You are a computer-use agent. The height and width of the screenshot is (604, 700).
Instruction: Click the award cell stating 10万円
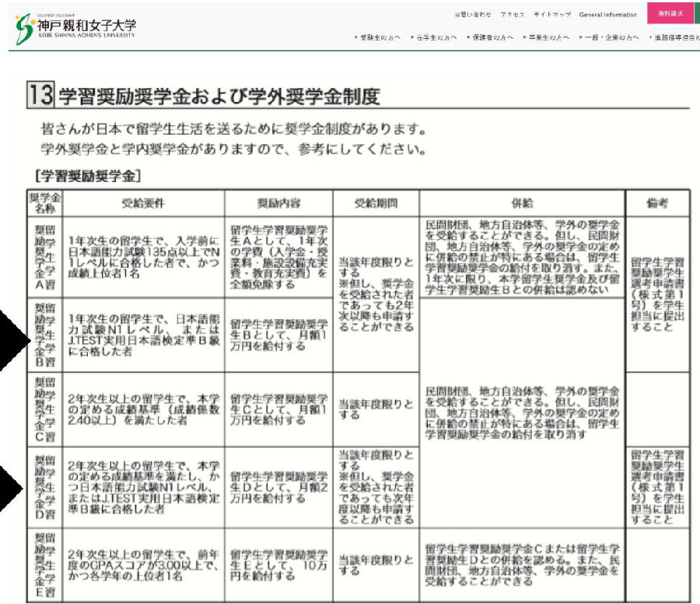278,565
